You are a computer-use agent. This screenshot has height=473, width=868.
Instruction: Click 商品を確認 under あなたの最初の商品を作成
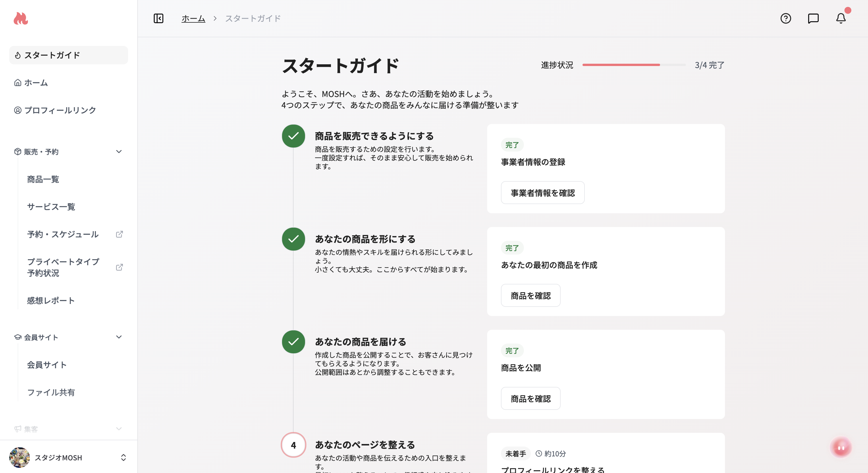(531, 296)
